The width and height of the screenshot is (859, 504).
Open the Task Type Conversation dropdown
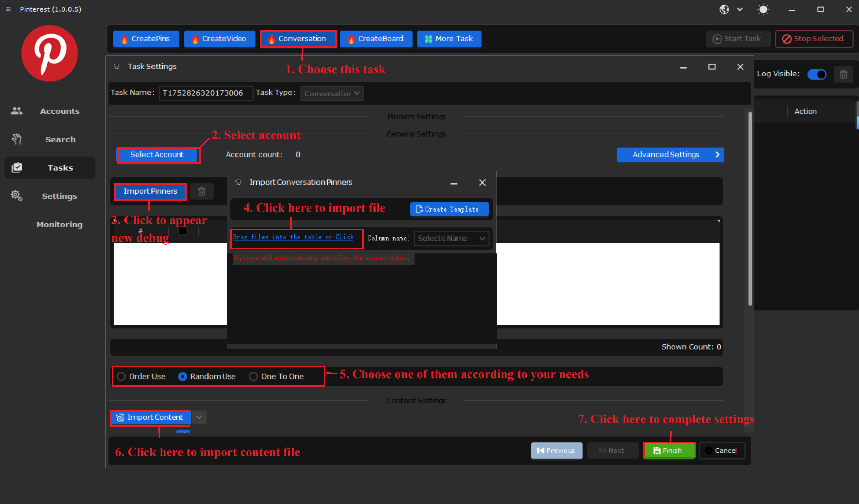tap(332, 93)
